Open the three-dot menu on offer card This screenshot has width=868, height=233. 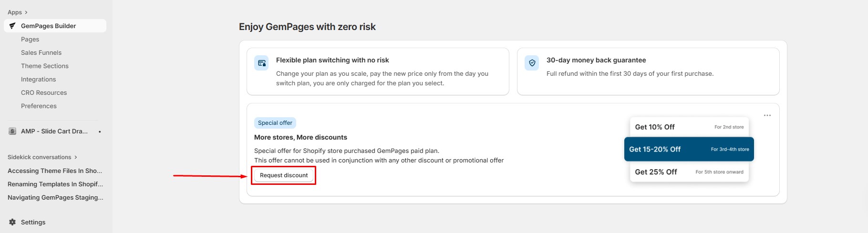tap(767, 115)
